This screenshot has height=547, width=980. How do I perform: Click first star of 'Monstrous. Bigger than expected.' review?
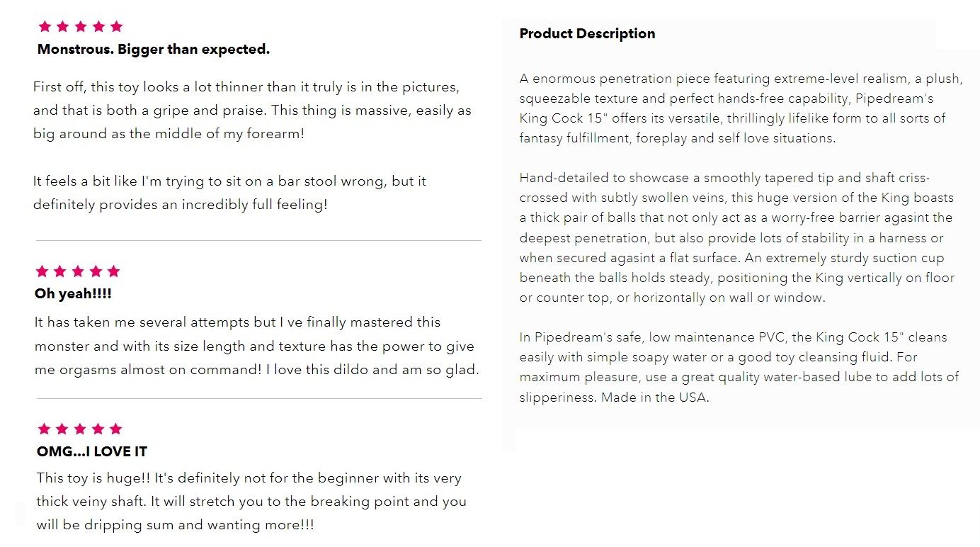click(x=45, y=26)
